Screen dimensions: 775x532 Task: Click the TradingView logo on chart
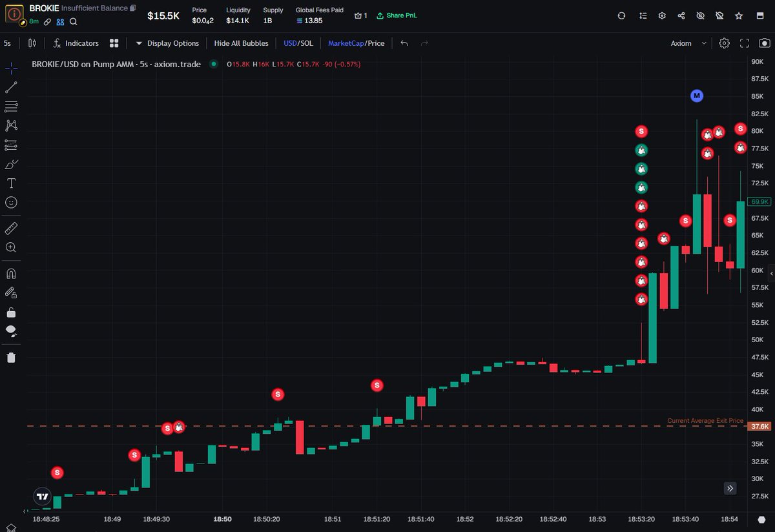tap(42, 496)
